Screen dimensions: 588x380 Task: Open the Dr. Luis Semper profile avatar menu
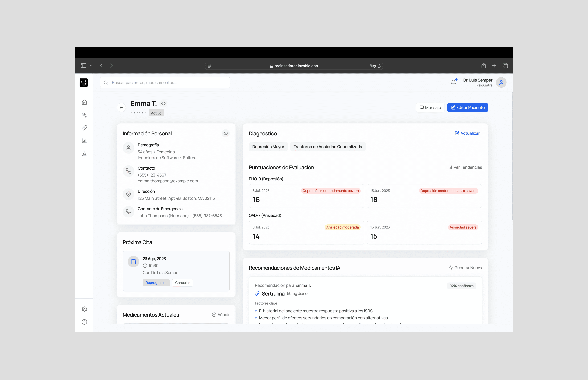501,82
